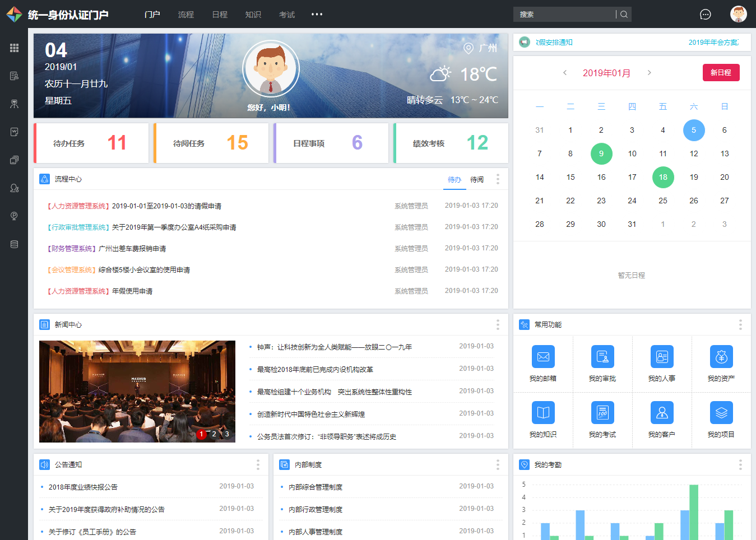756x540 pixels.
Task: Open 内部制度 panel more options menu
Action: (498, 465)
